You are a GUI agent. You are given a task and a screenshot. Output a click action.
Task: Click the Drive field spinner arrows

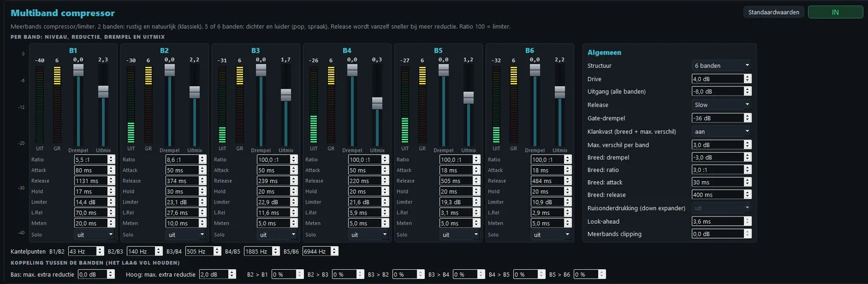point(747,79)
